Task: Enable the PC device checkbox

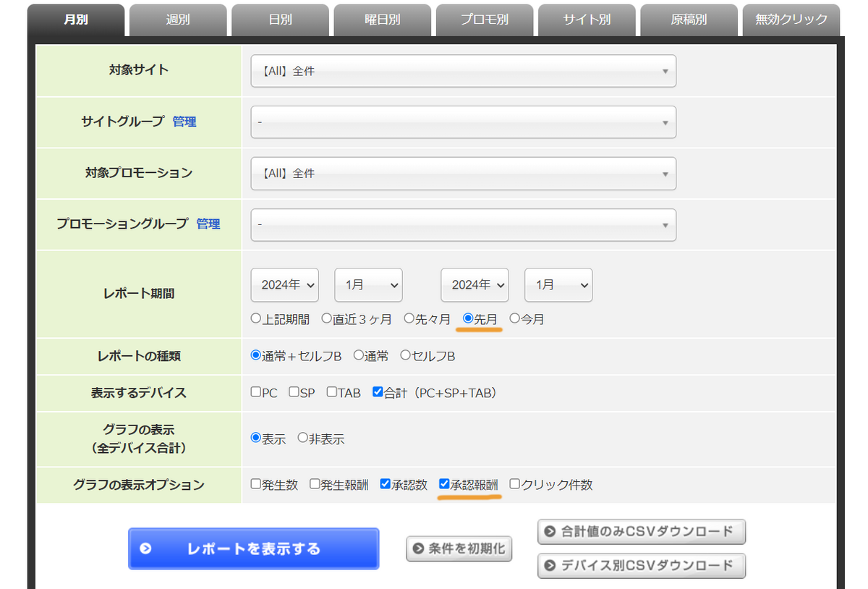Action: tap(256, 392)
